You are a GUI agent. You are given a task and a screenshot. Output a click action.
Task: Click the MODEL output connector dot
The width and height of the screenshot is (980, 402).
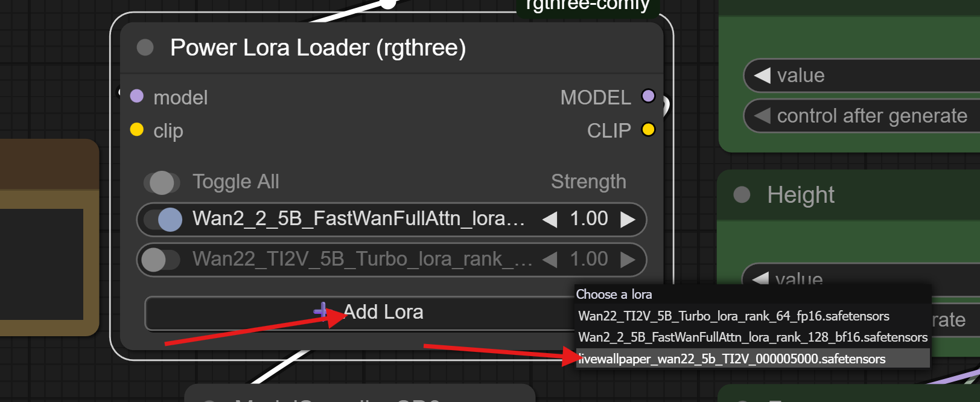(x=648, y=96)
